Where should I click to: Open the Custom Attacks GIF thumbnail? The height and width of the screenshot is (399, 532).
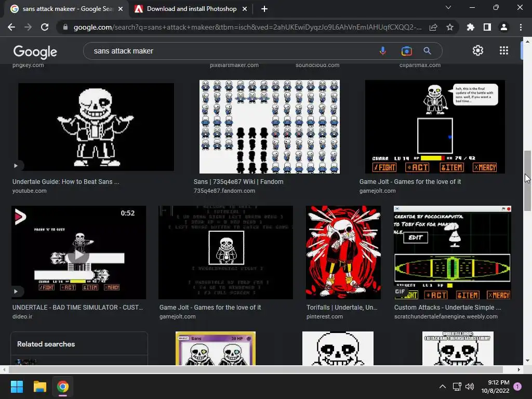453,252
